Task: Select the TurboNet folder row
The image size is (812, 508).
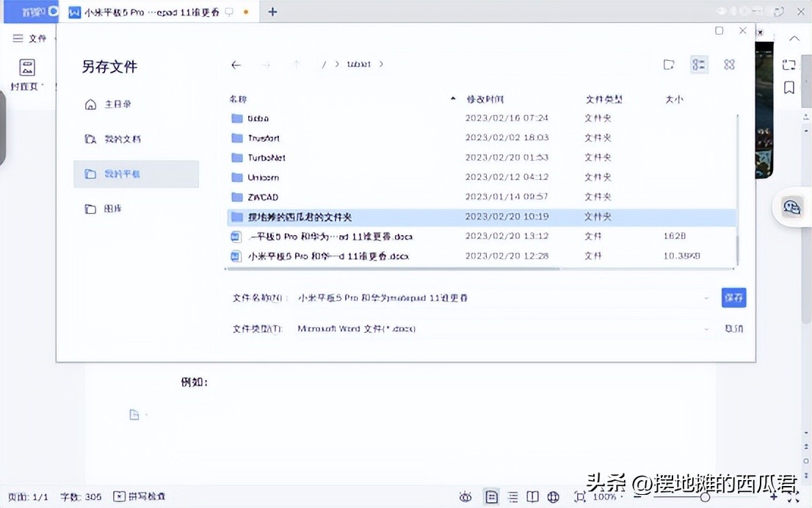Action: pyautogui.click(x=481, y=157)
